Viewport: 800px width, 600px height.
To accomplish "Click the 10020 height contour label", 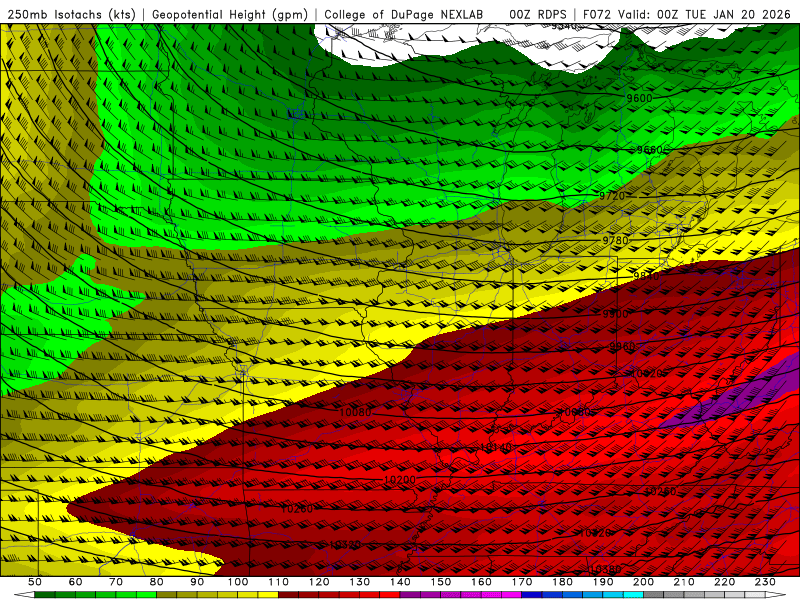I will [x=647, y=374].
